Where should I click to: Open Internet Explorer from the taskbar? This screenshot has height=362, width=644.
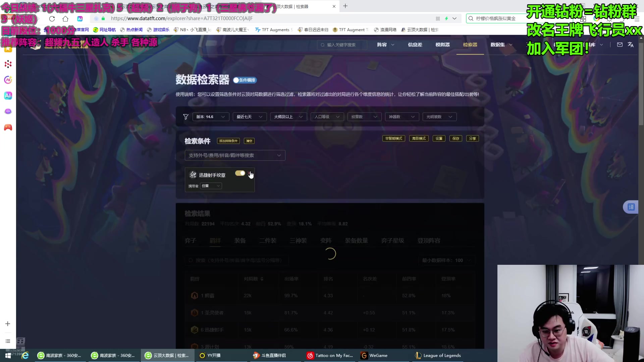(25, 355)
